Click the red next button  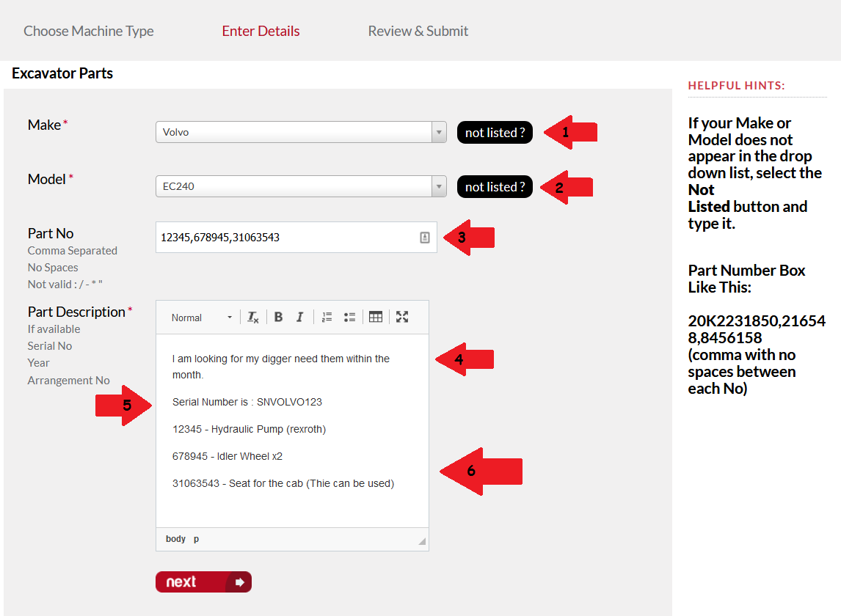(x=203, y=582)
